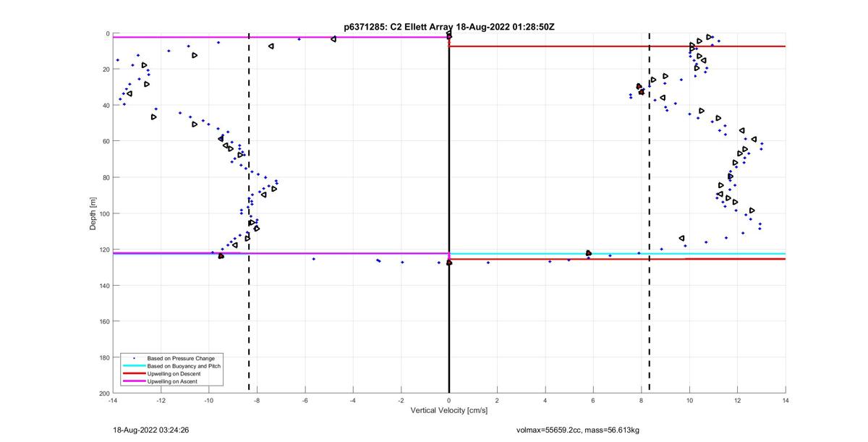Screen dimensions: 868x442
Task: Click the "120" depth-axis tick label
Action: point(105,250)
